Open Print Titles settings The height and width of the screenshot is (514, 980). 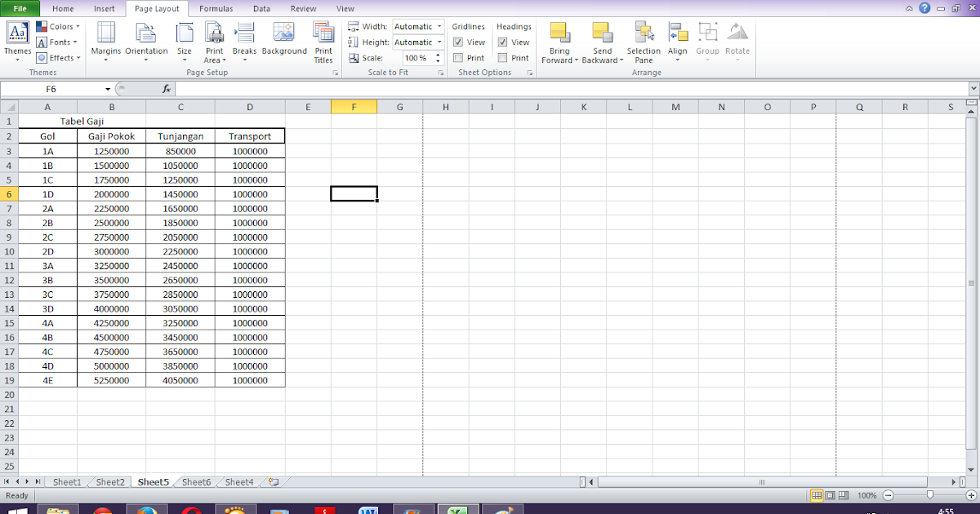point(323,41)
